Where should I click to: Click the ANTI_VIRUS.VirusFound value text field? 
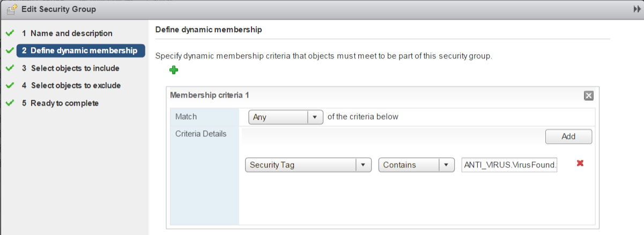click(x=509, y=165)
